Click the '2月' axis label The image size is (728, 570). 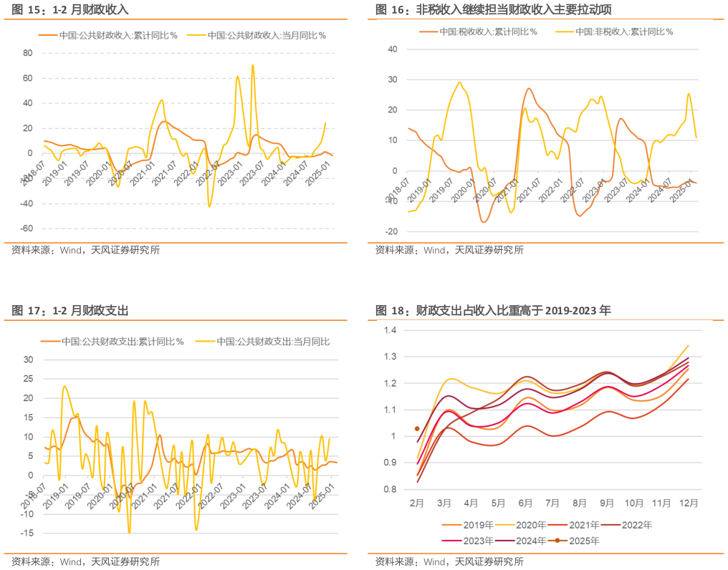(417, 503)
